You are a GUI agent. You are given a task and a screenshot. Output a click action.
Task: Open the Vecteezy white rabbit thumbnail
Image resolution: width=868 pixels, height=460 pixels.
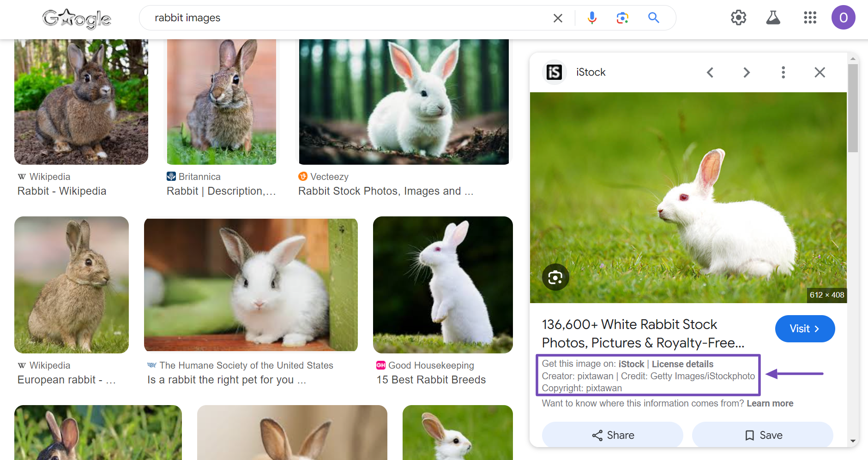(404, 102)
